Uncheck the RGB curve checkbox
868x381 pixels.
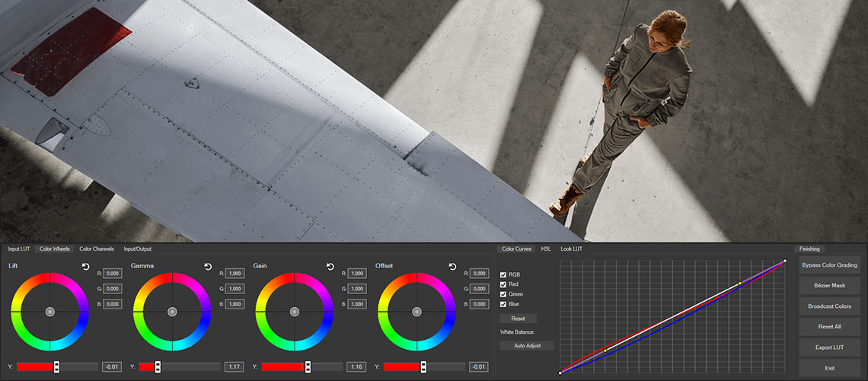(x=503, y=274)
